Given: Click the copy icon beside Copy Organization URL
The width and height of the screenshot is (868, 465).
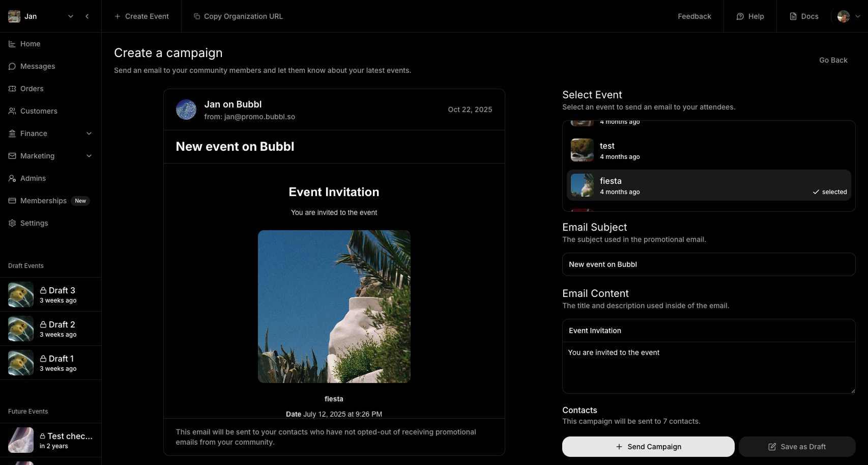Looking at the screenshot, I should click(x=197, y=16).
